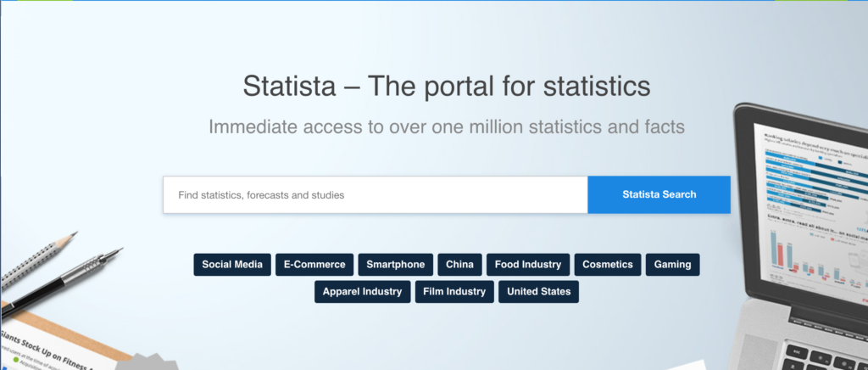Open the United States tag
Image resolution: width=868 pixels, height=370 pixels.
click(x=538, y=292)
